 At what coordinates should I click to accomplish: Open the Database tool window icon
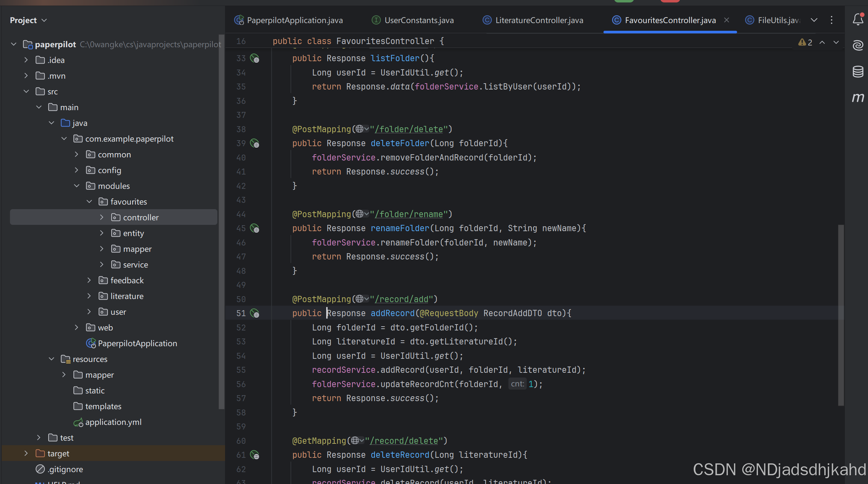[x=858, y=72]
